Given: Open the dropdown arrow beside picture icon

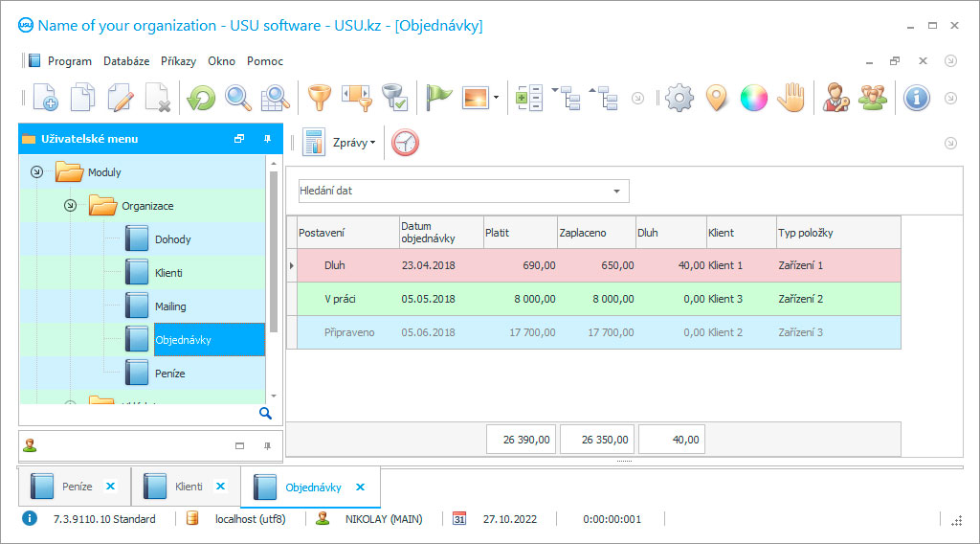Looking at the screenshot, I should (497, 98).
